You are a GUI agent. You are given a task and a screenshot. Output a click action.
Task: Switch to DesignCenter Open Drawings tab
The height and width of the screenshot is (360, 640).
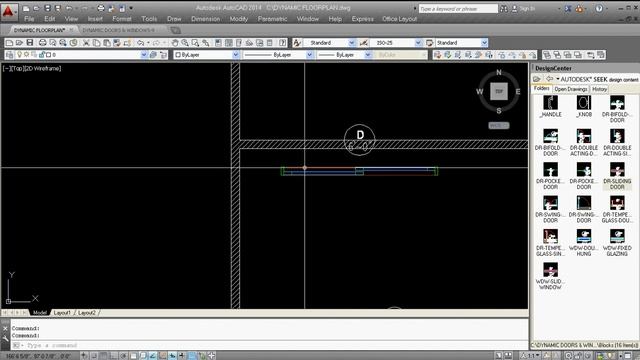[571, 89]
